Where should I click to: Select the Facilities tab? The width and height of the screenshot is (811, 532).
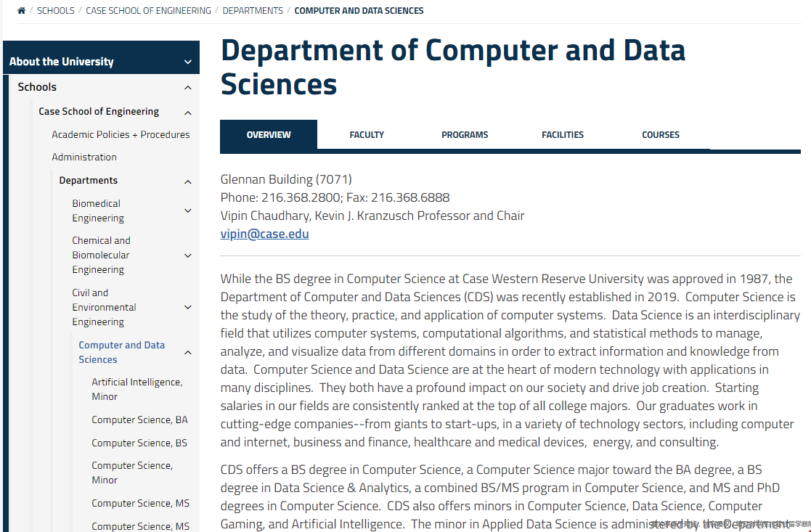pyautogui.click(x=562, y=135)
